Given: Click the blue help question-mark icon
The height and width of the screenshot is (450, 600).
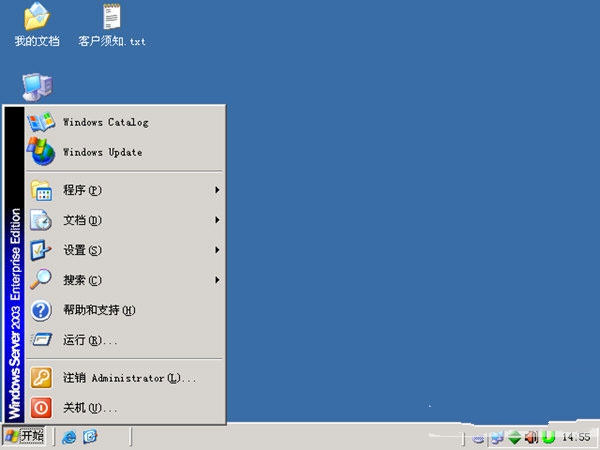Looking at the screenshot, I should pos(41,310).
